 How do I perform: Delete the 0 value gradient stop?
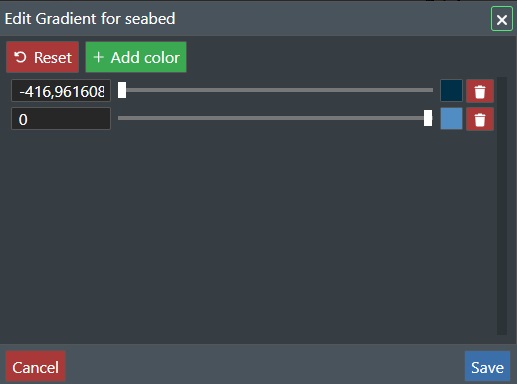(x=480, y=119)
